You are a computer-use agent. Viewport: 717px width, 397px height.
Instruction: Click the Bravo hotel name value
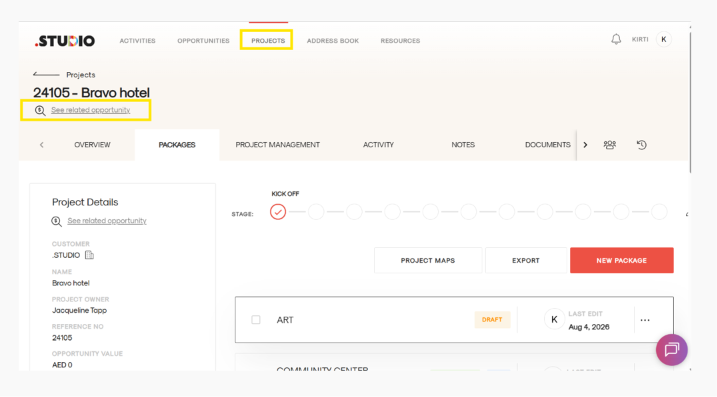point(71,283)
